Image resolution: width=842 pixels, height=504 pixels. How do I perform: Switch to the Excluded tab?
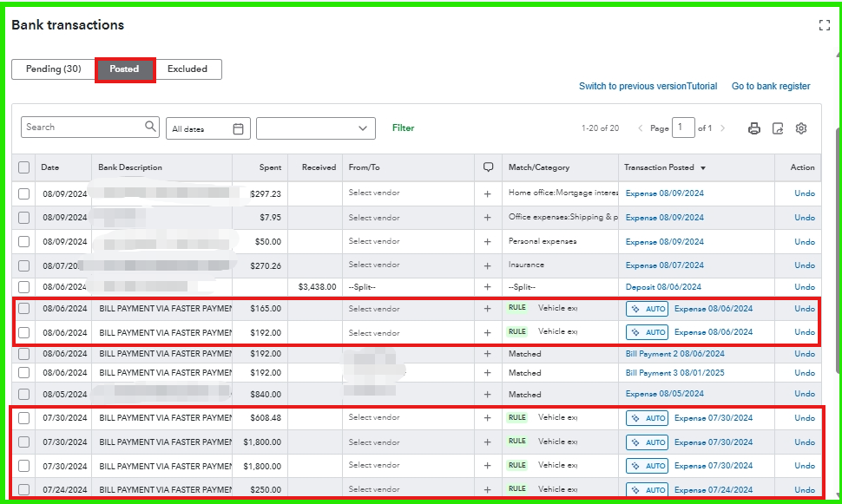click(187, 69)
